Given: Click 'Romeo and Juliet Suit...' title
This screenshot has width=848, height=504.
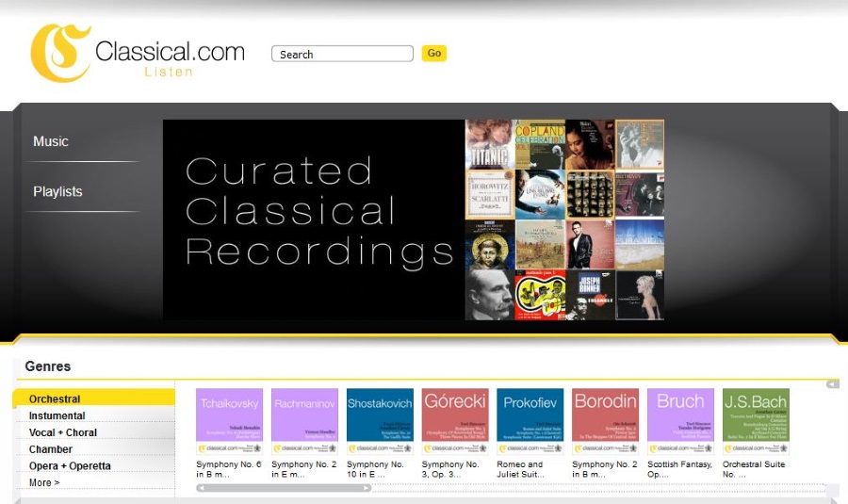Looking at the screenshot, I should [x=520, y=469].
